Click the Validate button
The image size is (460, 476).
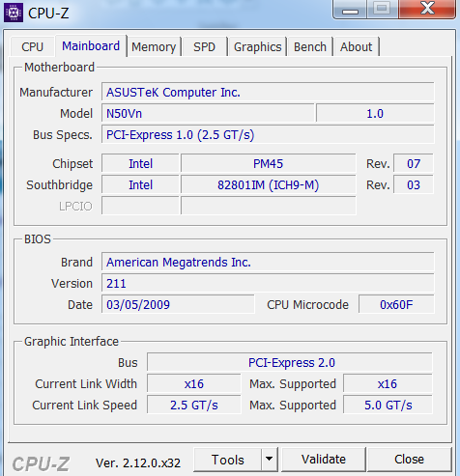click(x=324, y=460)
